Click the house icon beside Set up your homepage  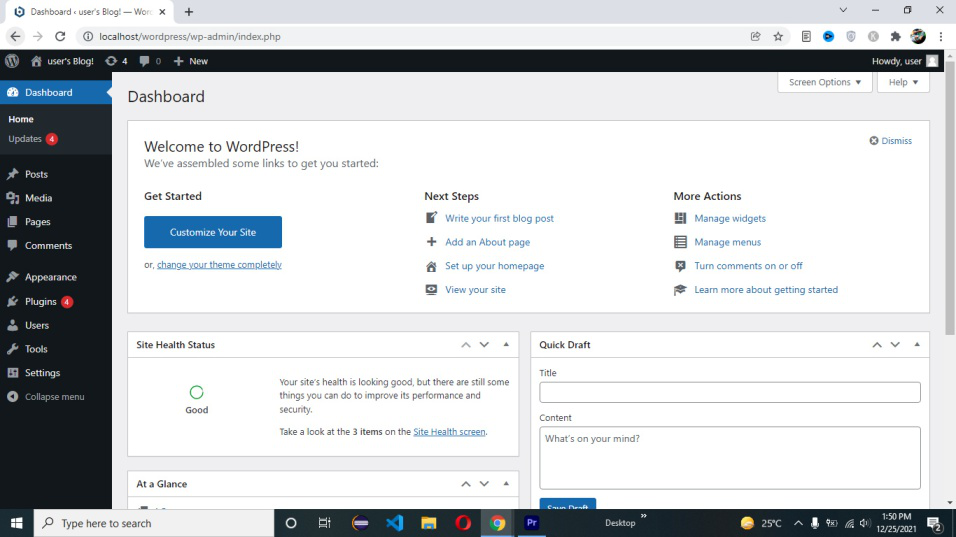coord(431,266)
